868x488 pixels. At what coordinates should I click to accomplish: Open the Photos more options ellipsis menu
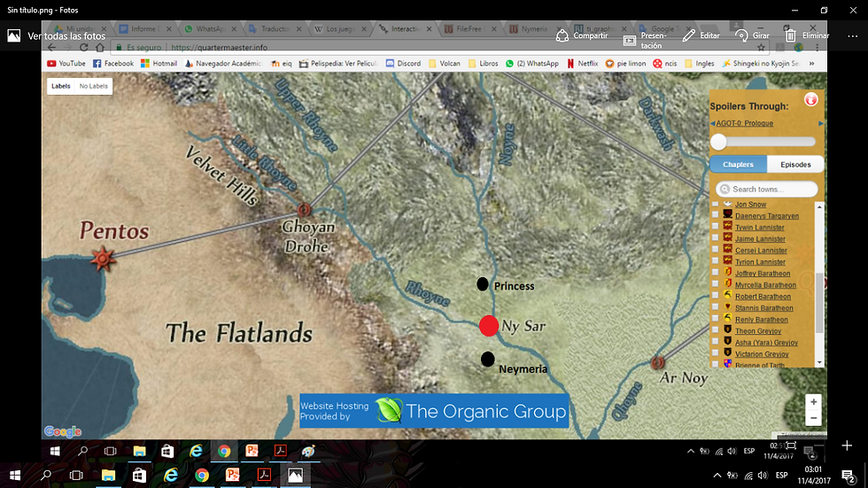tap(852, 36)
